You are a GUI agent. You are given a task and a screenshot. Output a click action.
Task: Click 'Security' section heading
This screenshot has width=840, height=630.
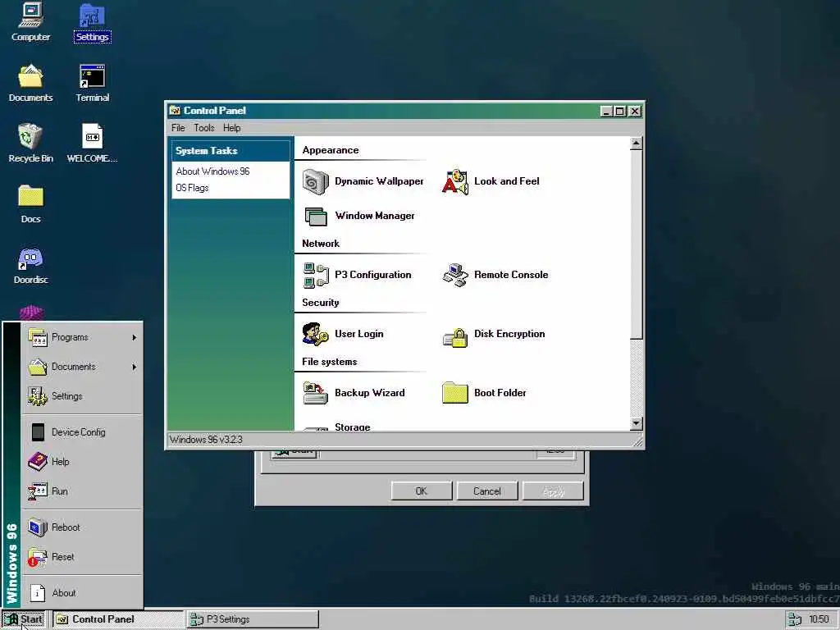[x=321, y=303]
